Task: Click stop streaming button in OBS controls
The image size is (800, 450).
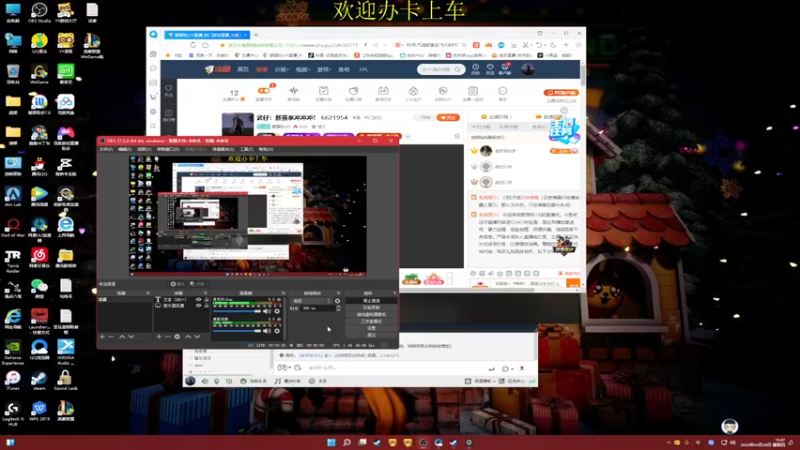Action: (371, 301)
